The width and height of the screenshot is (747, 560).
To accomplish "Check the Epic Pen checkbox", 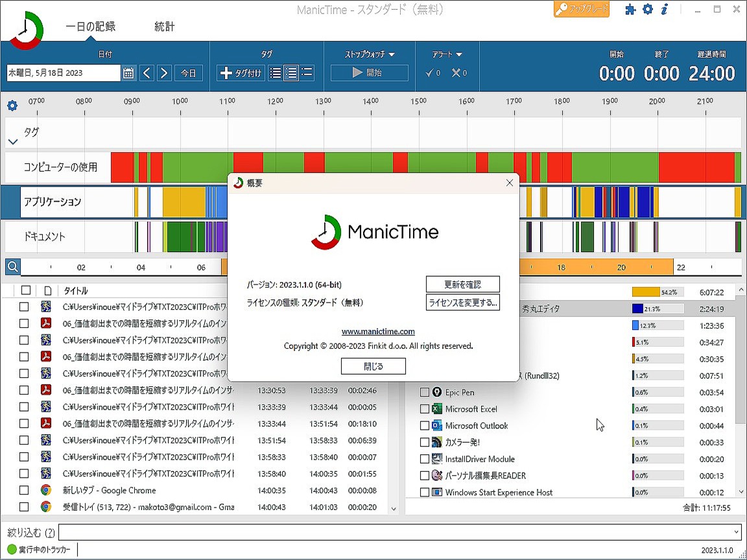I will 425,392.
